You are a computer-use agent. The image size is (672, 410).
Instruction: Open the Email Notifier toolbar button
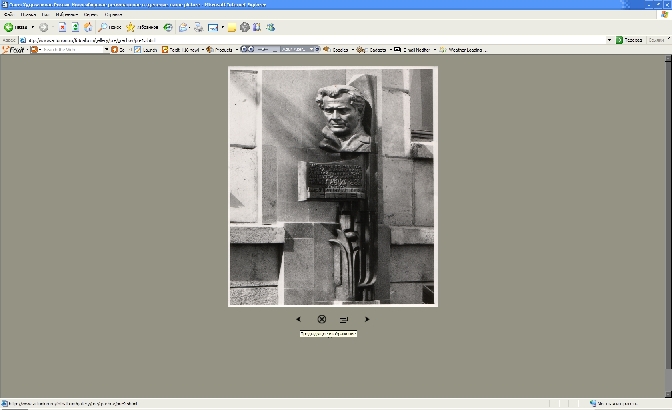(412, 50)
